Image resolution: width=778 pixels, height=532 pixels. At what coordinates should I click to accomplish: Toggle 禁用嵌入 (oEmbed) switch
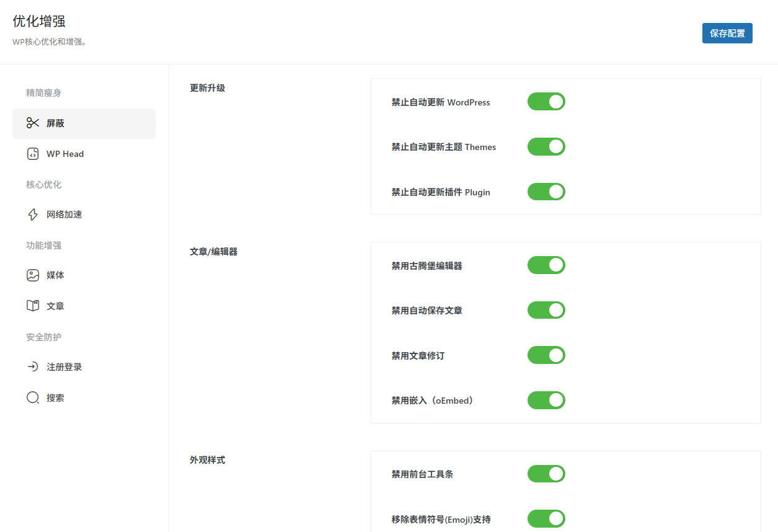coord(546,401)
